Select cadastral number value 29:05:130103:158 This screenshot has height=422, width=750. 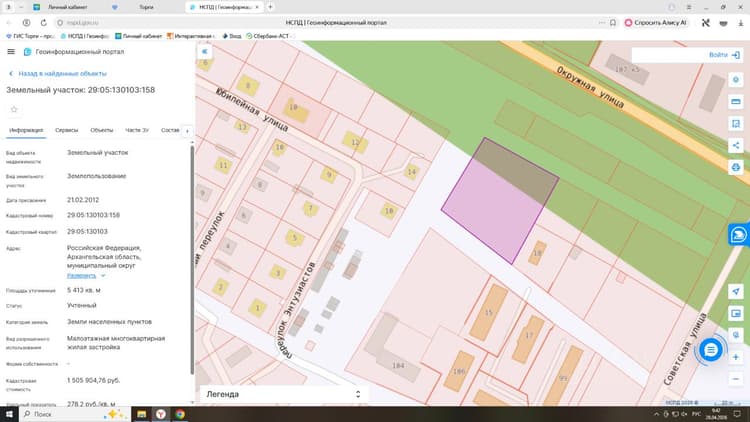click(93, 215)
